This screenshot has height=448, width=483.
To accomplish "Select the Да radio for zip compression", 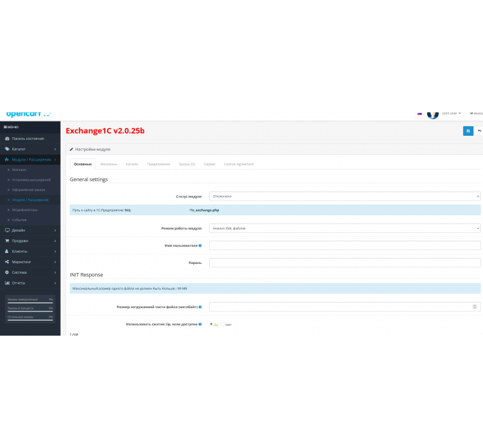I will [x=211, y=324].
